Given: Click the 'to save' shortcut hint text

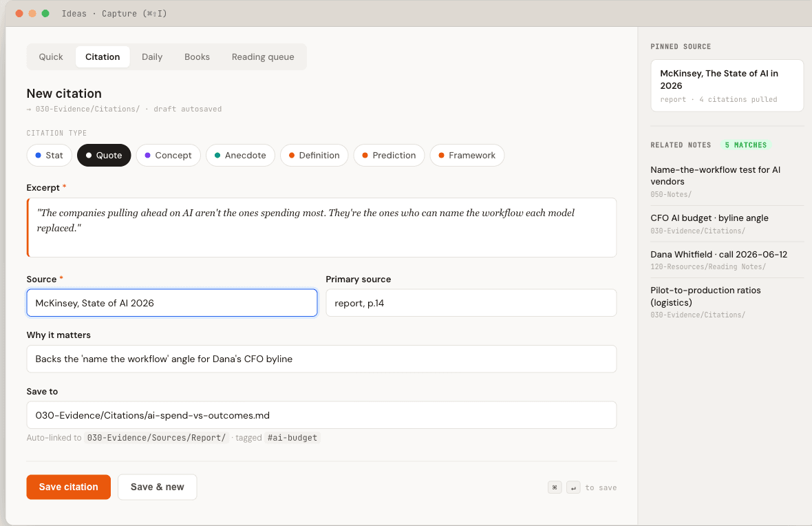Looking at the screenshot, I should (x=601, y=487).
